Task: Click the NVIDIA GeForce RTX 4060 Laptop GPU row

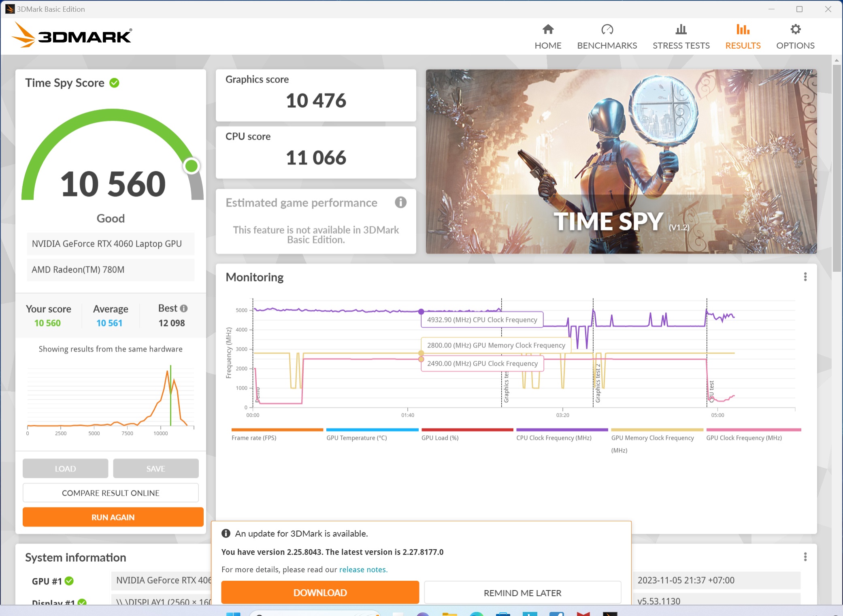Action: click(x=111, y=243)
